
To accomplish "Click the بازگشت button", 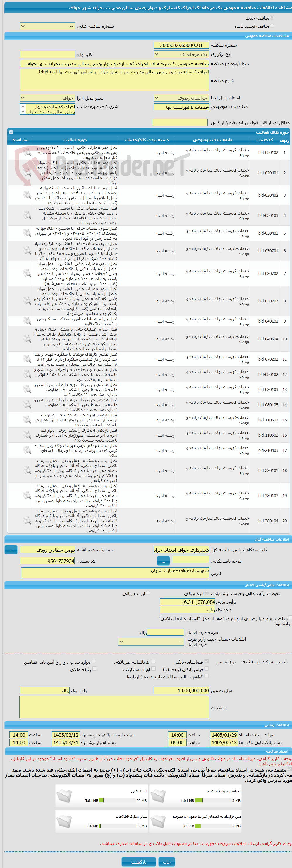I will click(x=139, y=862).
